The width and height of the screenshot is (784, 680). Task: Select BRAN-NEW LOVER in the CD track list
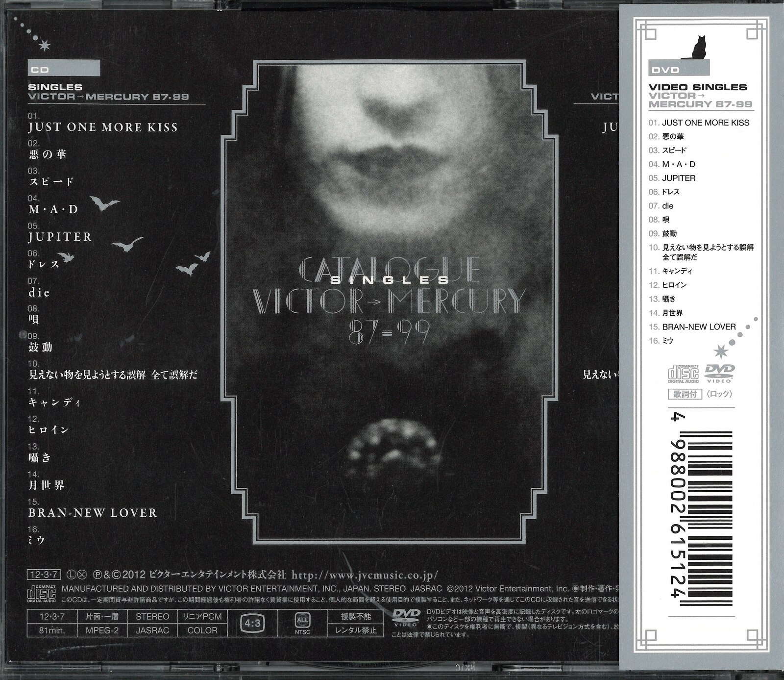(x=93, y=513)
